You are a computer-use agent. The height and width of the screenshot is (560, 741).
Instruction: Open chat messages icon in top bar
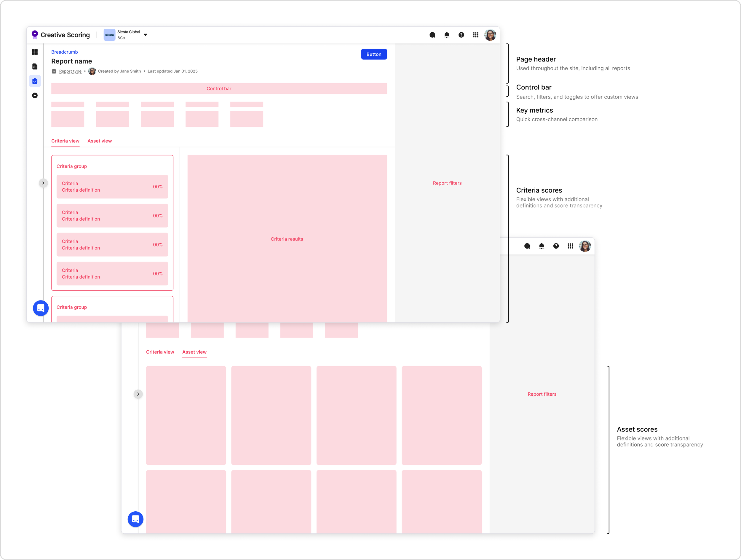[x=432, y=35]
